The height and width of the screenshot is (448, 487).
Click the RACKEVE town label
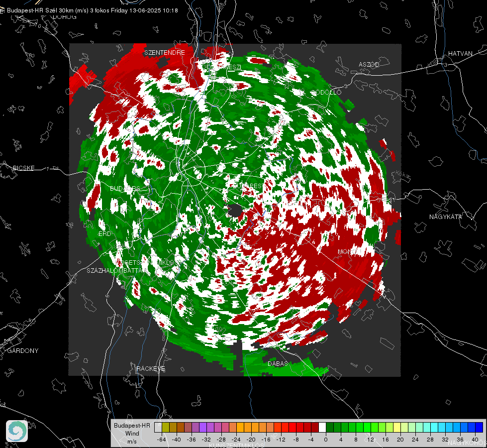pos(151,368)
